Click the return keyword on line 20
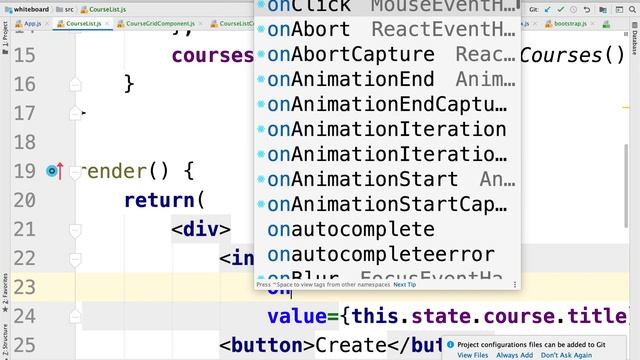This screenshot has height=360, width=640. (x=160, y=200)
